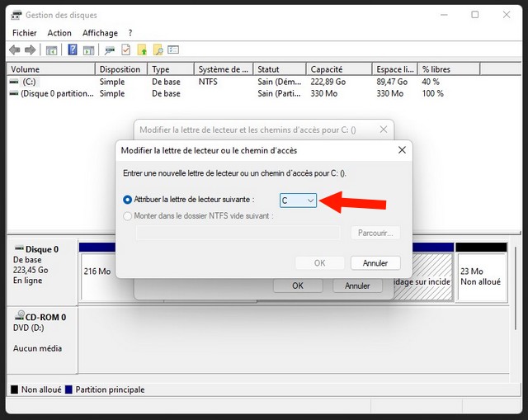528x420 pixels.
Task: Close the 'Modifier la lettre de lecteur' dialog
Action: [x=402, y=150]
